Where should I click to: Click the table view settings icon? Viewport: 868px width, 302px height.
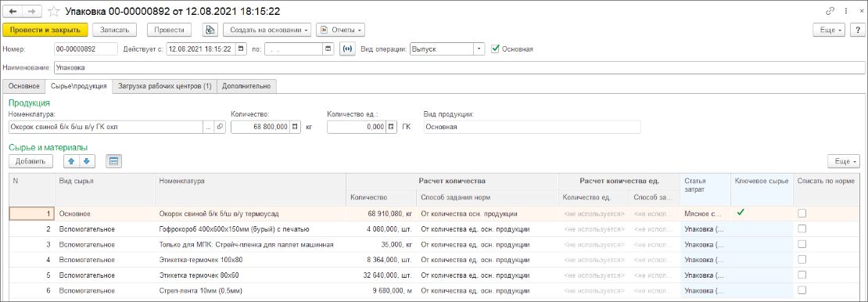pyautogui.click(x=113, y=161)
